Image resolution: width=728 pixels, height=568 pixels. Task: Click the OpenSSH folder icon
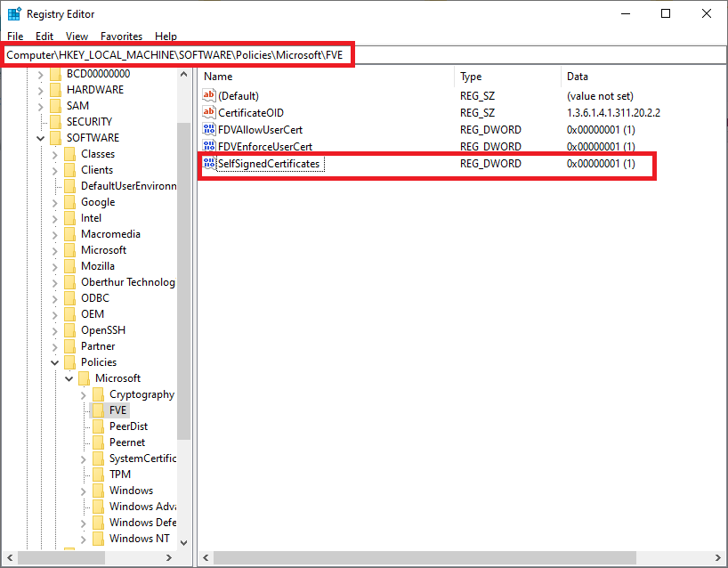point(69,330)
